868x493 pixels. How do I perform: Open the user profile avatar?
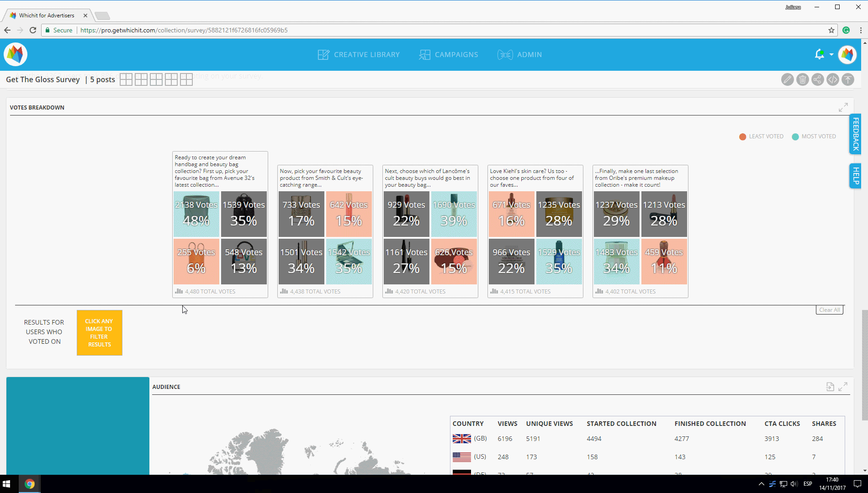847,55
